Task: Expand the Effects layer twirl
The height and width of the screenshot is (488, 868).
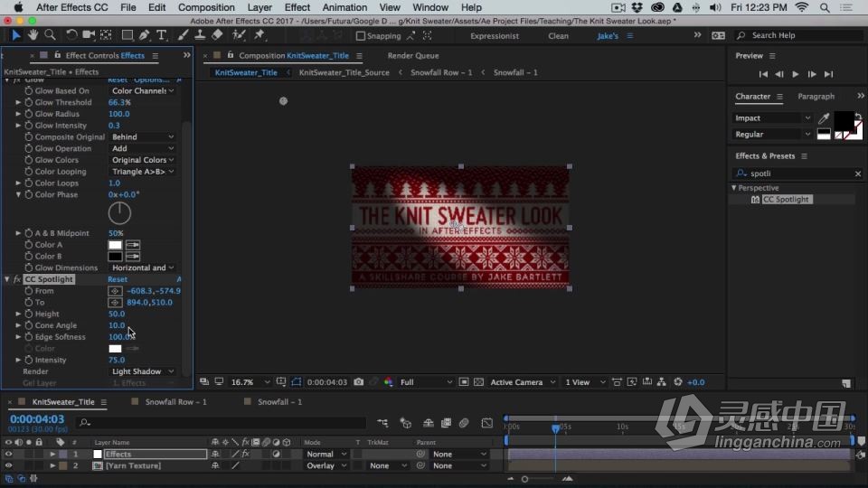Action: click(x=52, y=455)
